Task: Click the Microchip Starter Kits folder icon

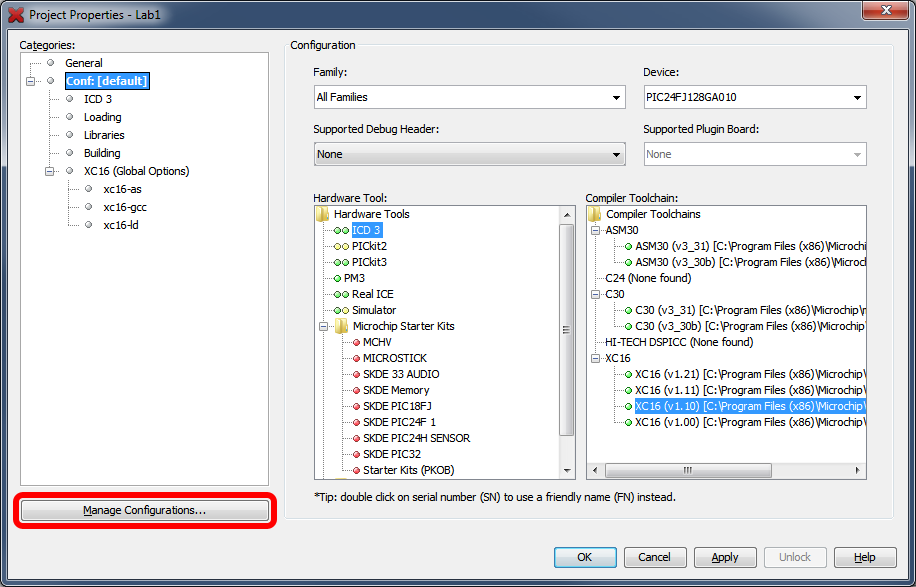Action: (x=341, y=326)
